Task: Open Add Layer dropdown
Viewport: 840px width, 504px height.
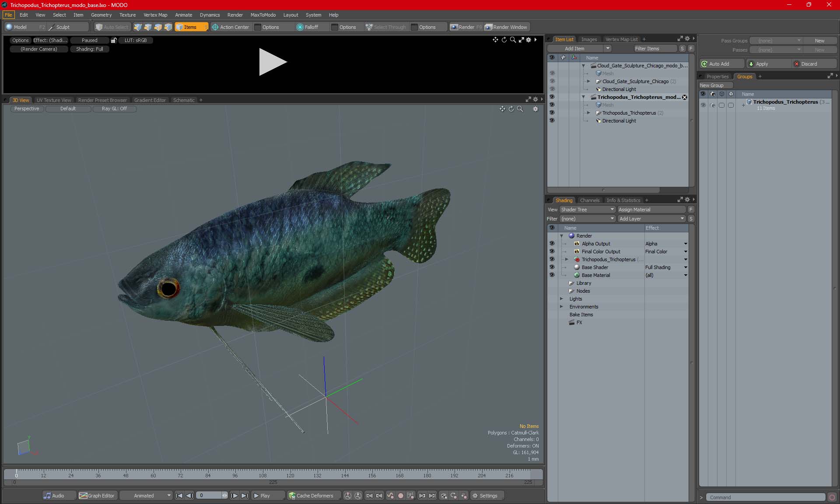Action: point(651,219)
